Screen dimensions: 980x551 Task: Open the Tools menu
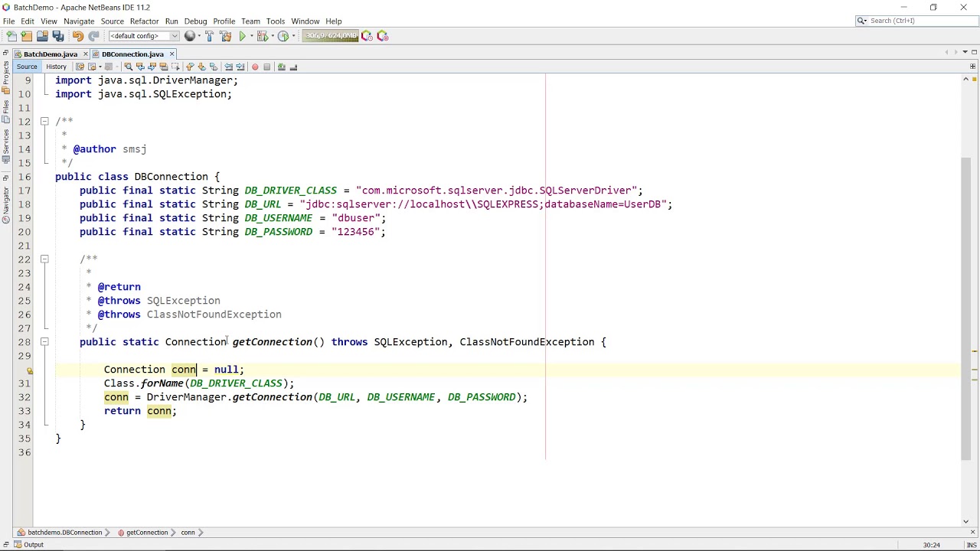276,21
